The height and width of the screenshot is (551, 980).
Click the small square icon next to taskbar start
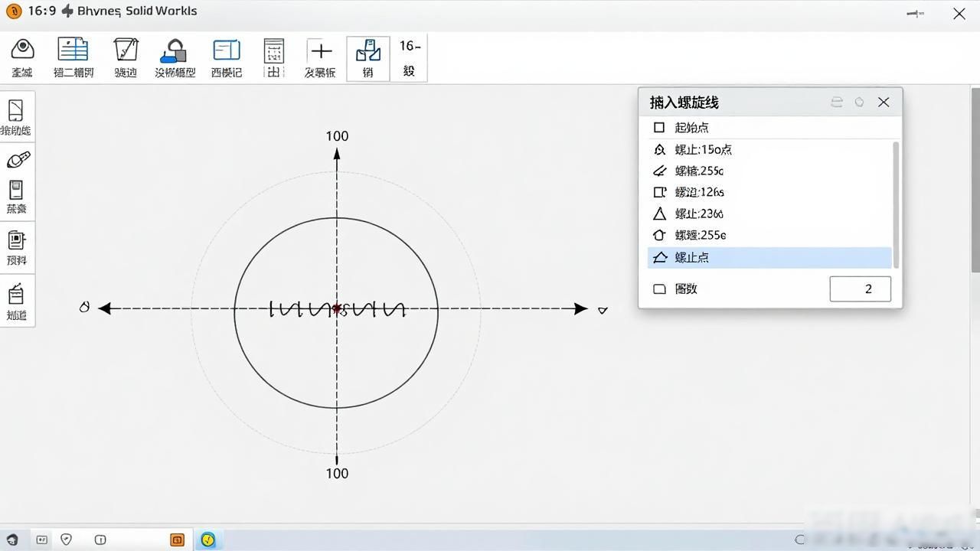click(41, 540)
